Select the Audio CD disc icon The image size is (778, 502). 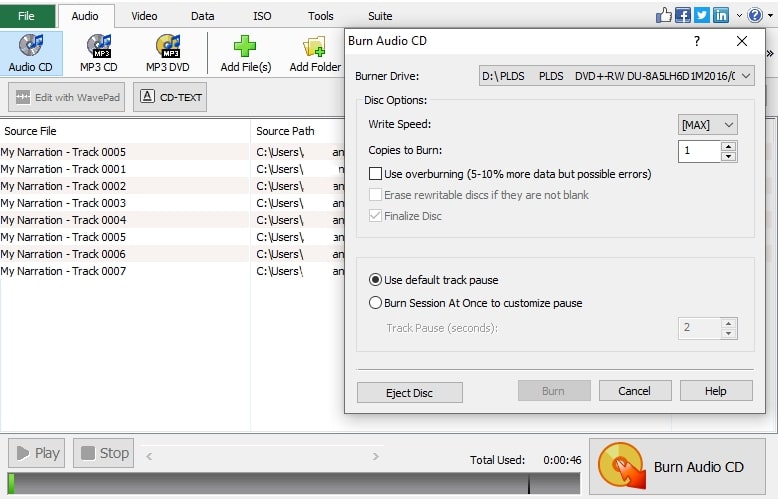pos(31,53)
